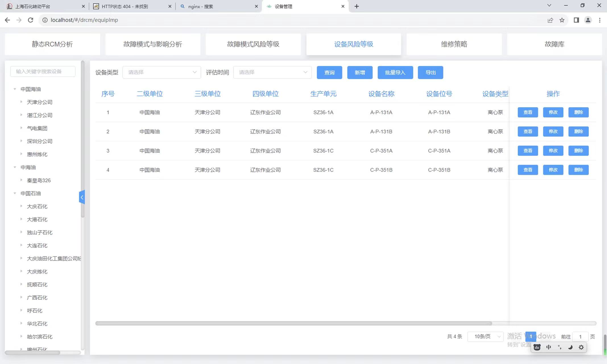This screenshot has width=607, height=364.
Task: Close the nginx - 搜索 tab
Action: click(256, 6)
